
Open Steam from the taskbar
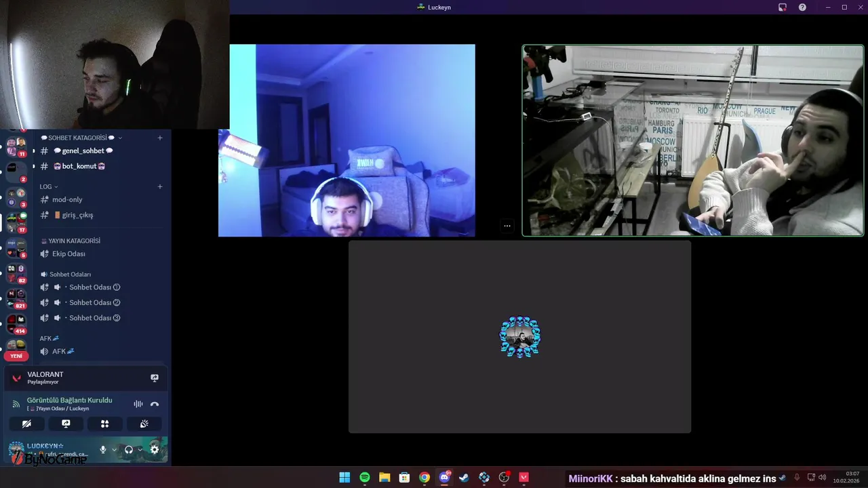tap(464, 477)
